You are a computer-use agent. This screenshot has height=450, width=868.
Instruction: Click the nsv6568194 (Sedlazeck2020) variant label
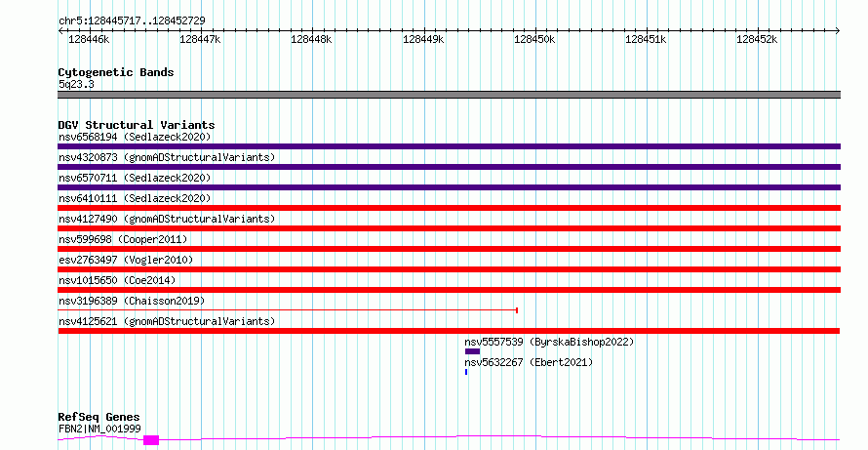point(135,137)
